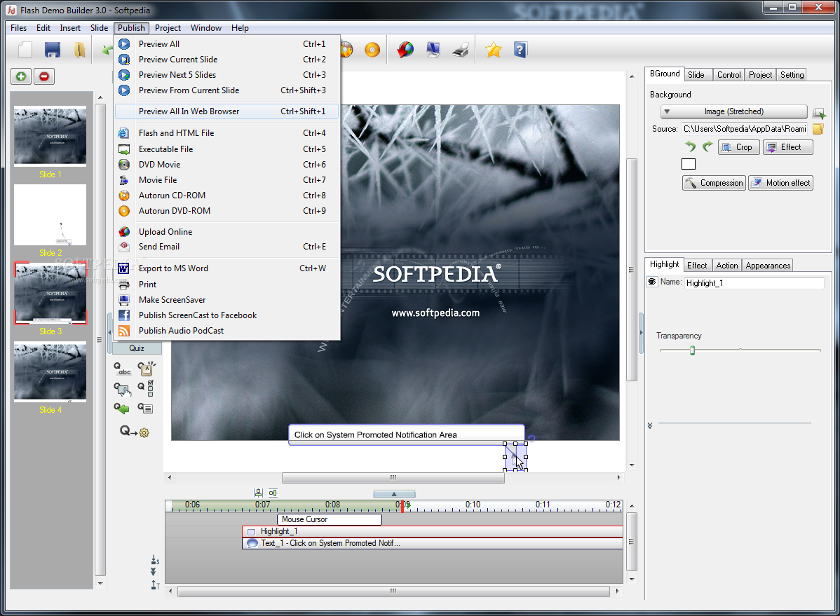Click the quiz list question icon
The height and width of the screenshot is (616, 840).
145,409
